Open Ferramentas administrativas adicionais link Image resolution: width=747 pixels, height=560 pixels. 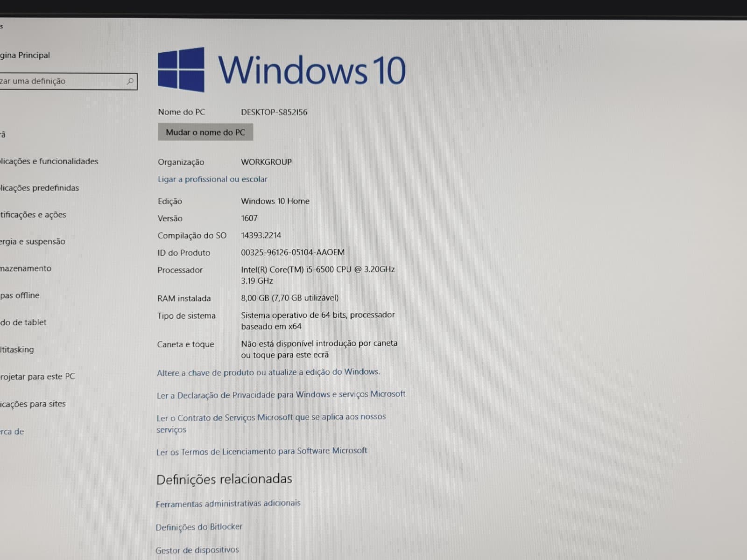228,504
